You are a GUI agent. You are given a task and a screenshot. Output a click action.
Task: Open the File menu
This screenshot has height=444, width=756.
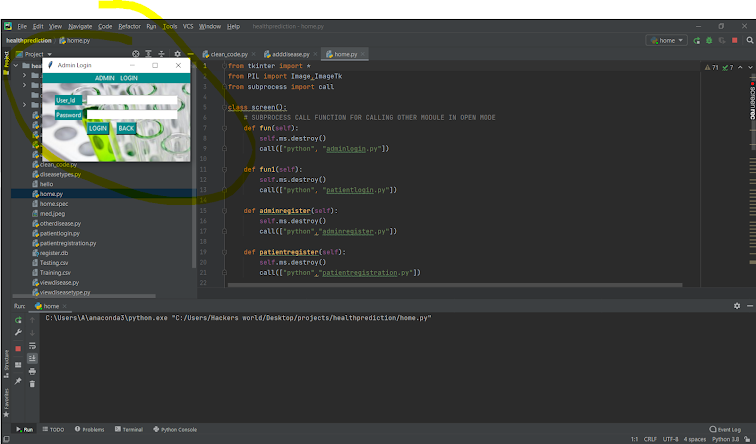click(22, 27)
